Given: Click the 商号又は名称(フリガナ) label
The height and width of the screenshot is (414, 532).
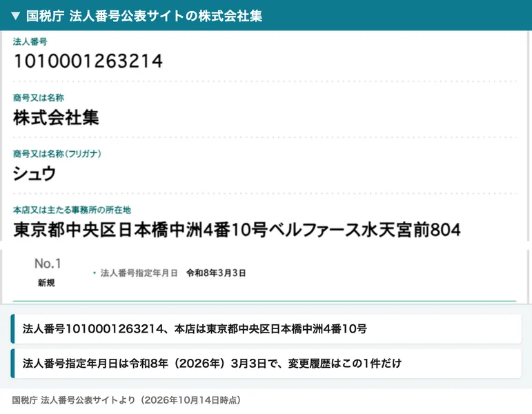Looking at the screenshot, I should pos(57,154).
